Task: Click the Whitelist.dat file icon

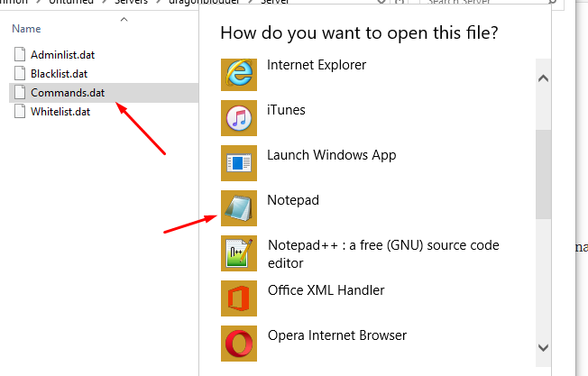Action: coord(20,112)
